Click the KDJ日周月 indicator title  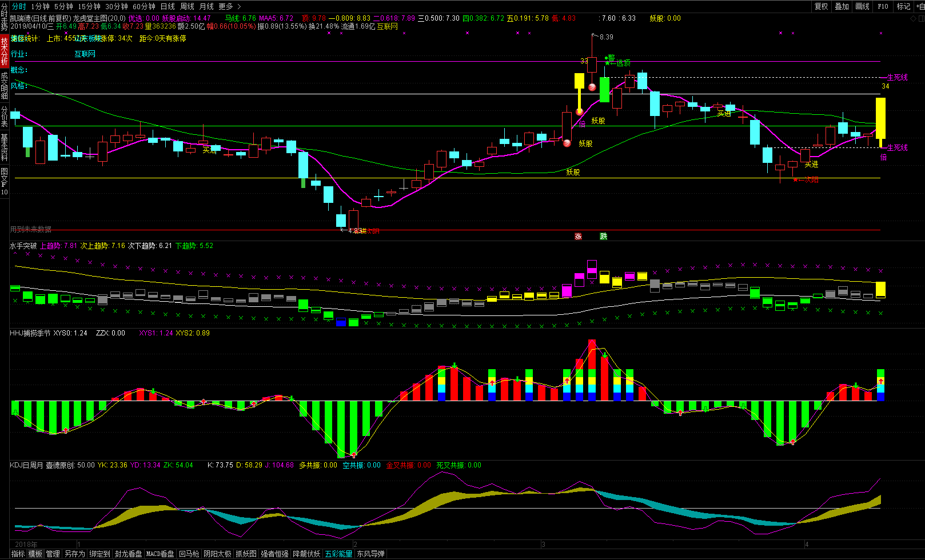[27, 465]
